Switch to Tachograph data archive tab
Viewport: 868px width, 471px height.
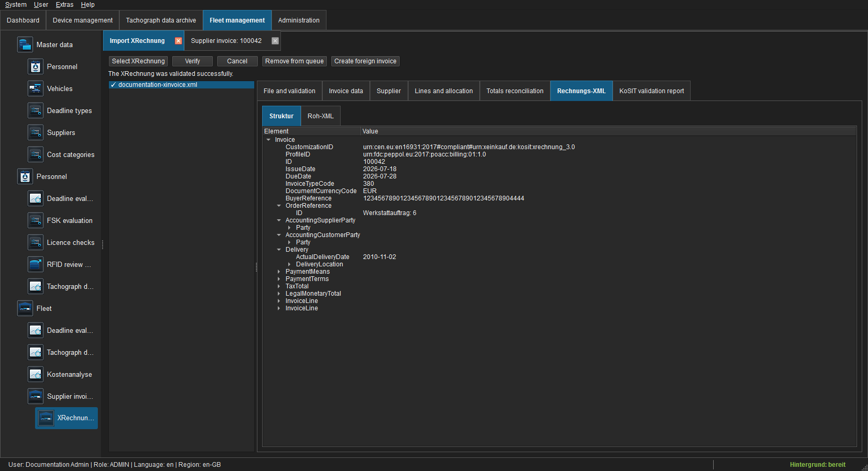click(161, 20)
